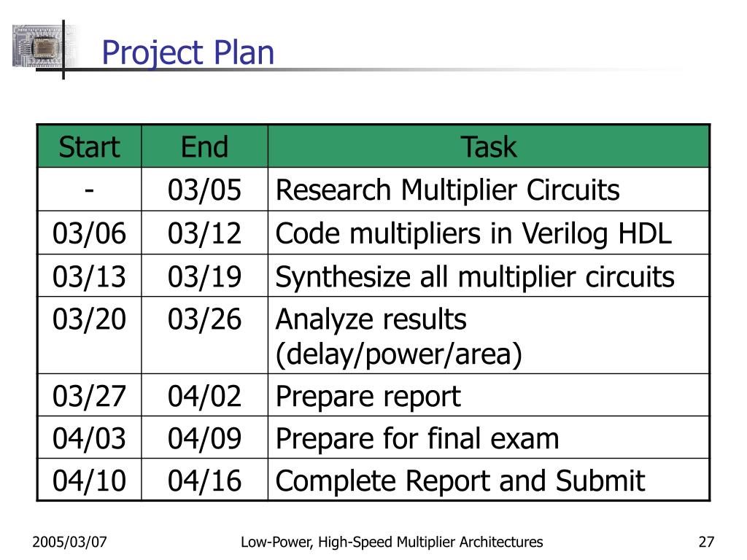Select the Prepare report task cell
The height and width of the screenshot is (560, 747).
(489, 395)
